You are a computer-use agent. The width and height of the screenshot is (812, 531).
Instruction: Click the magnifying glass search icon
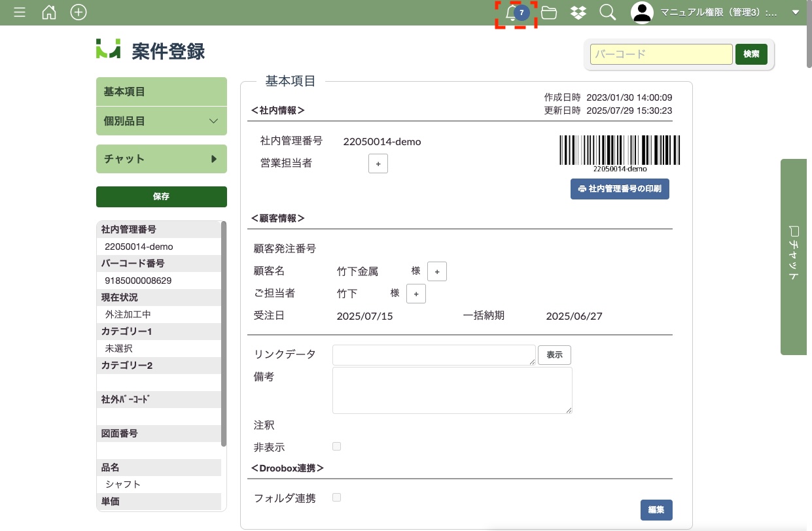pyautogui.click(x=608, y=12)
